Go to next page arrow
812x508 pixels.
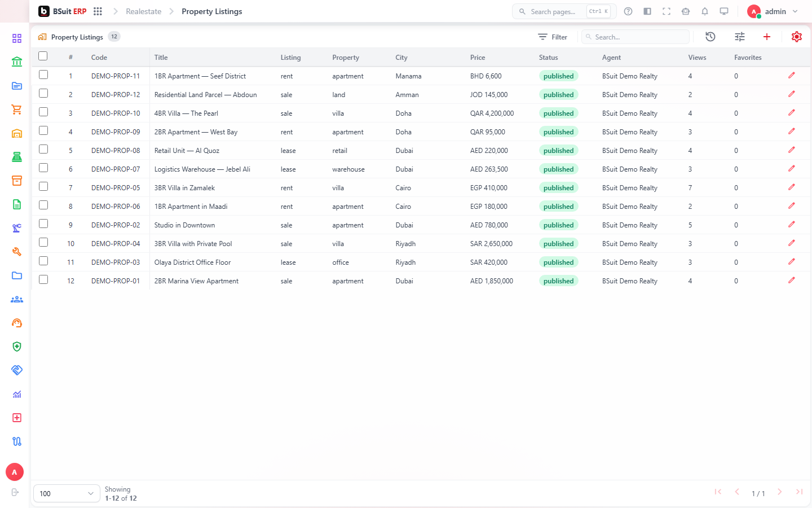point(779,492)
